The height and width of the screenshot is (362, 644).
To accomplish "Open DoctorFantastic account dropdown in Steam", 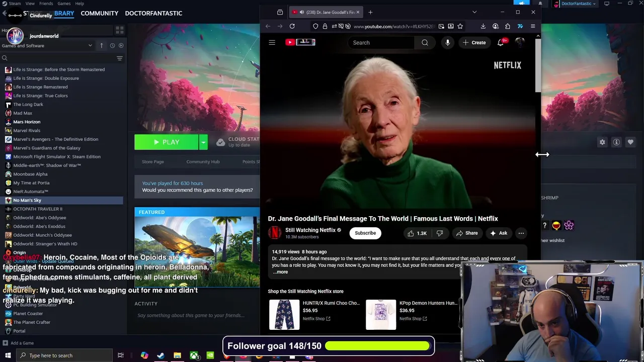I will (x=579, y=4).
